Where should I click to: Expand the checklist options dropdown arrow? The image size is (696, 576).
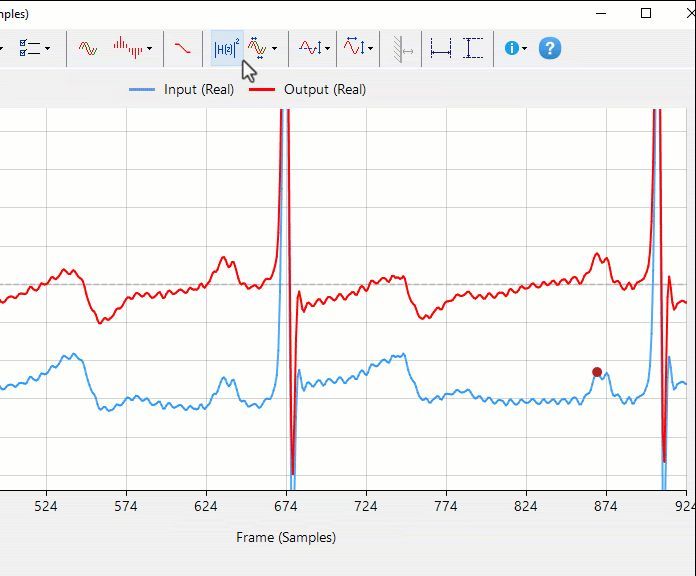coord(47,48)
